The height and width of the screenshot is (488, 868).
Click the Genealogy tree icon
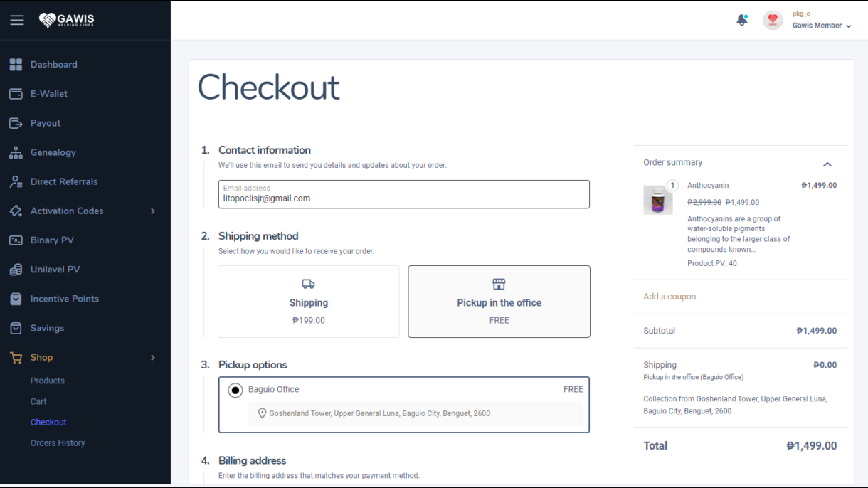(x=16, y=153)
